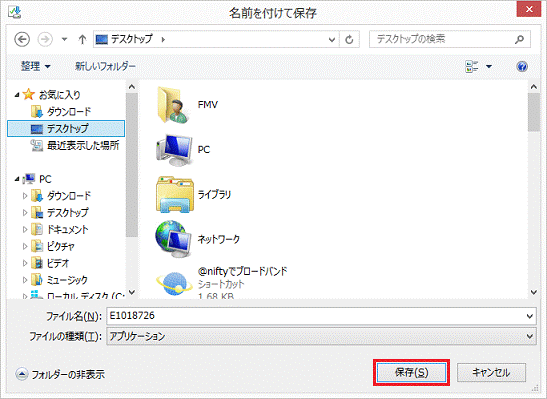547x399 pixels.
Task: Click the キャンセル button
Action: pos(491,372)
